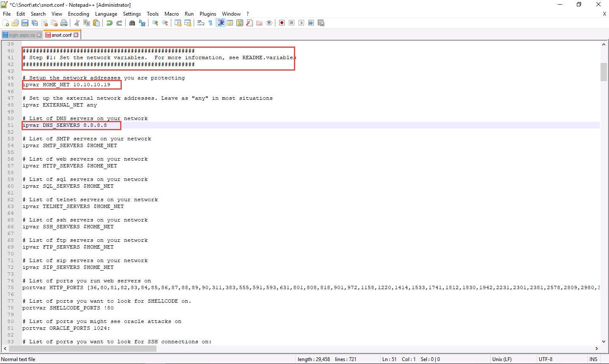
Task: Click the ipvar EXTERNAL_NET any line
Action: (60, 105)
